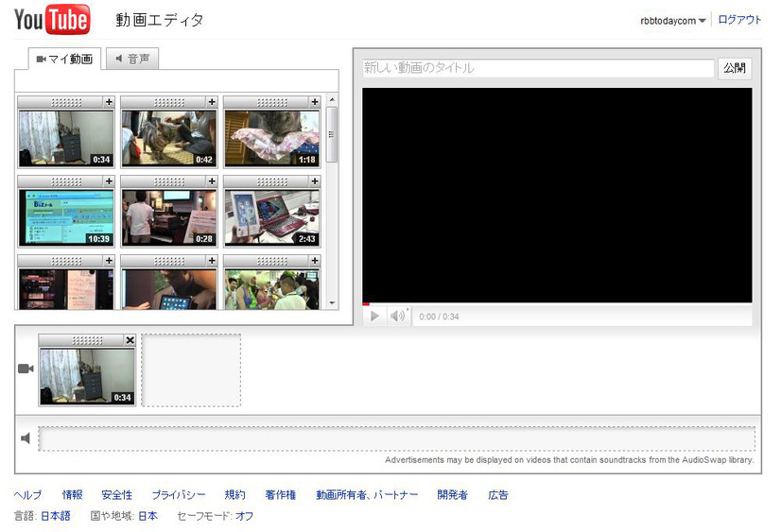Click the ログアウト link
Screen dimensions: 781x532
coord(739,20)
